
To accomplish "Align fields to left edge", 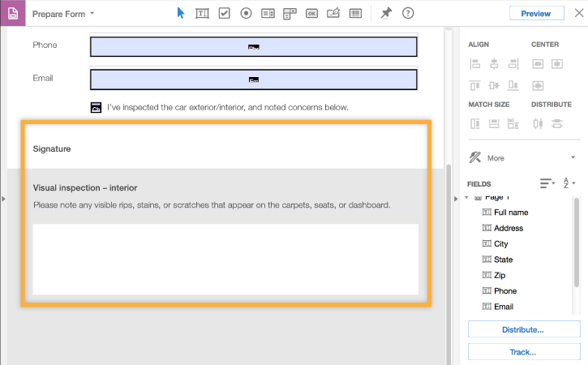I will [474, 64].
